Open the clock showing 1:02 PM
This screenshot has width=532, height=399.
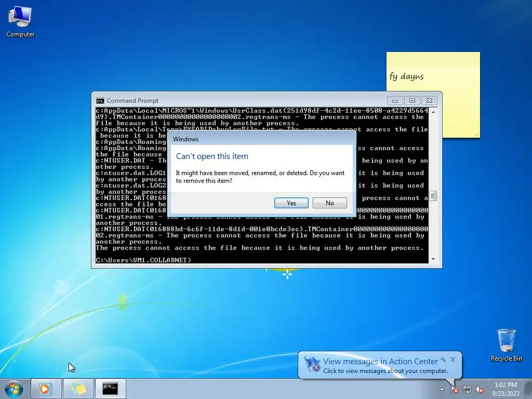[506, 389]
